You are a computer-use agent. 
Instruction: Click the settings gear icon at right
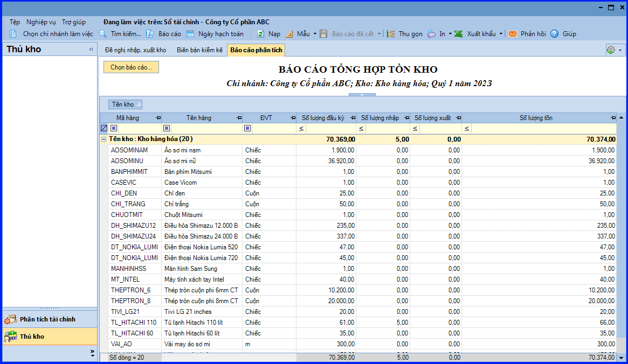(611, 50)
